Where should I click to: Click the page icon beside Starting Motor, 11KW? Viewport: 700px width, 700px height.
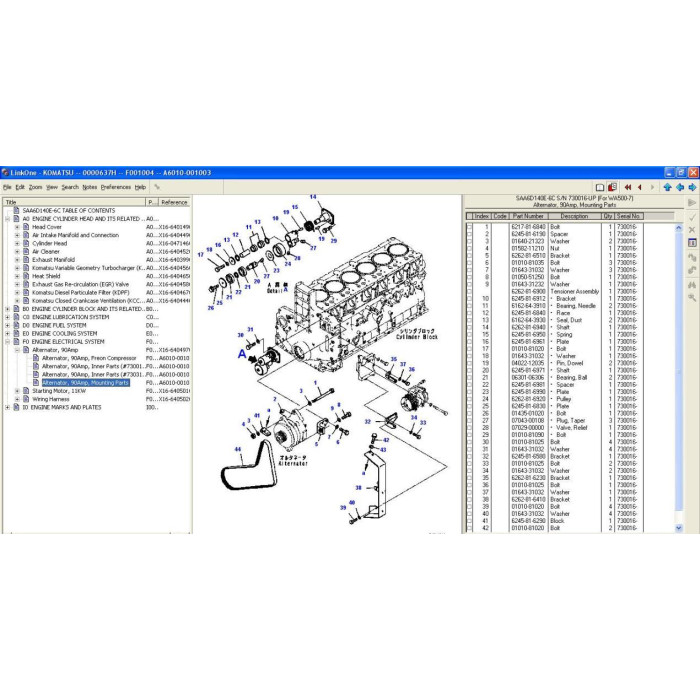pos(26,391)
